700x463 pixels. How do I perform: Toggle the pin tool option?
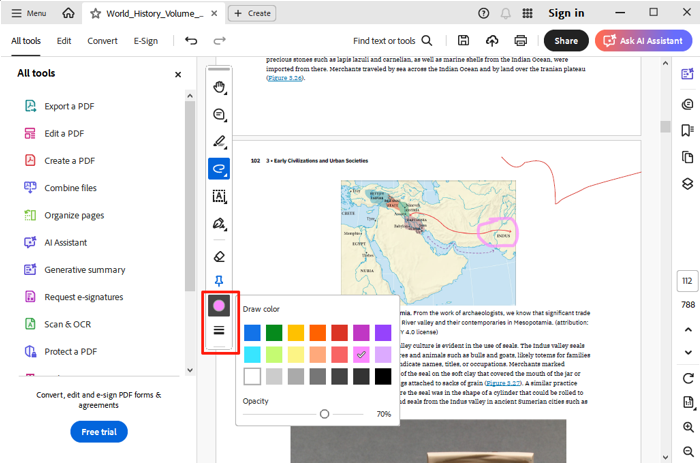[219, 280]
